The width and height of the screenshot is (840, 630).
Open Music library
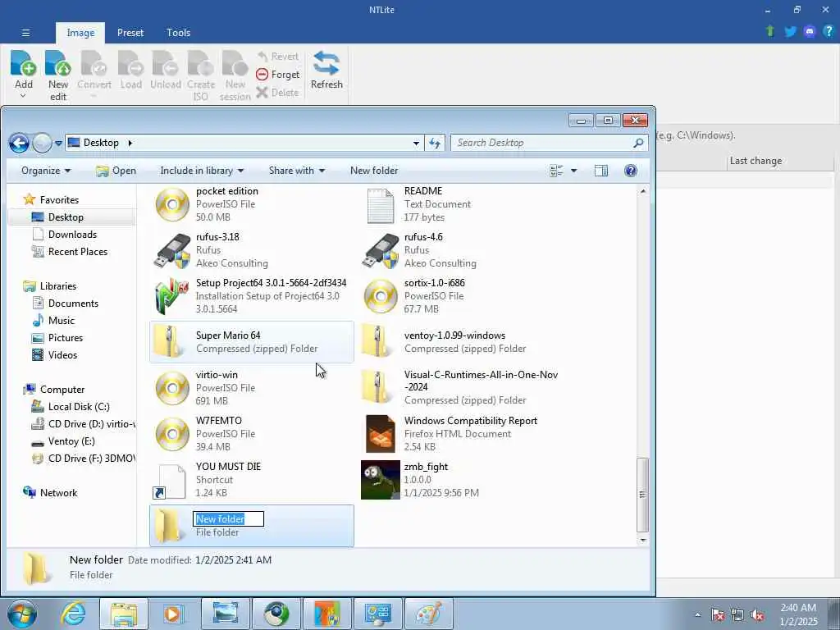[61, 321]
